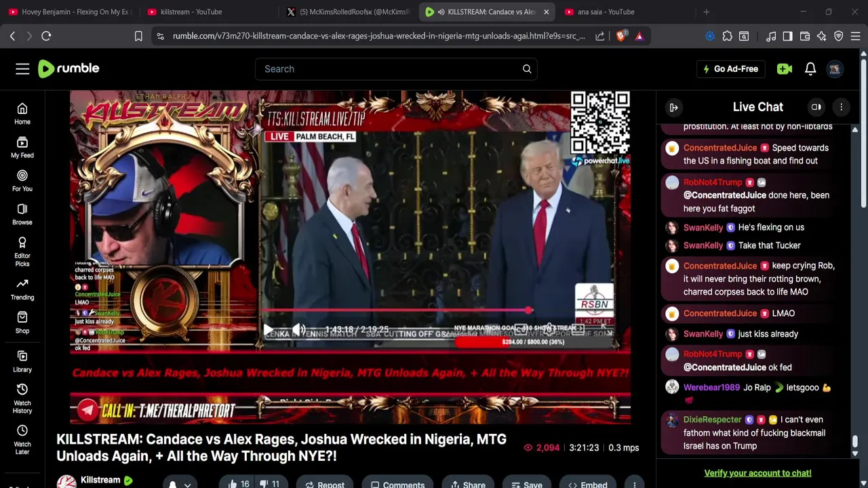Screen dimensions: 868x488
Task: Go to Rumble logo homepage
Action: (68, 68)
